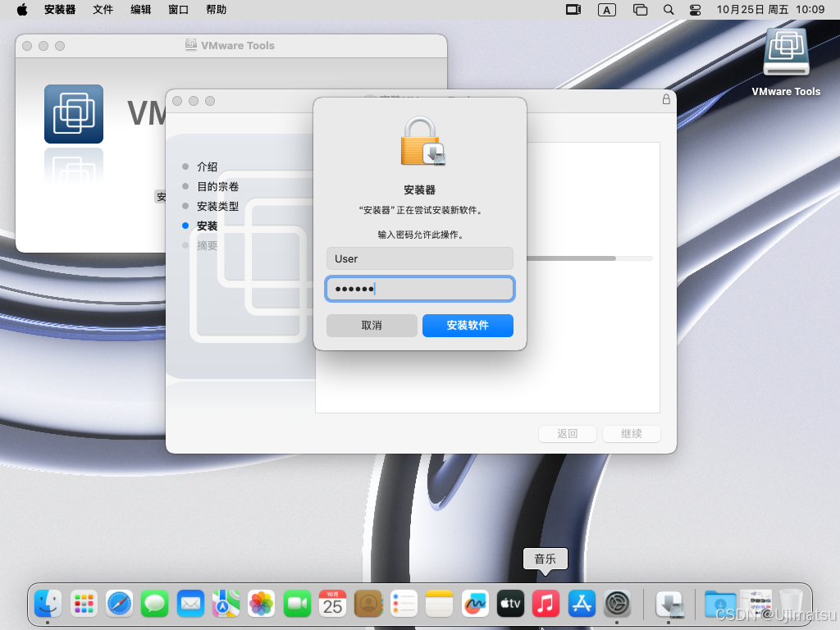The width and height of the screenshot is (840, 630).
Task: Select the 安装类型 step in sidebar
Action: tap(218, 206)
